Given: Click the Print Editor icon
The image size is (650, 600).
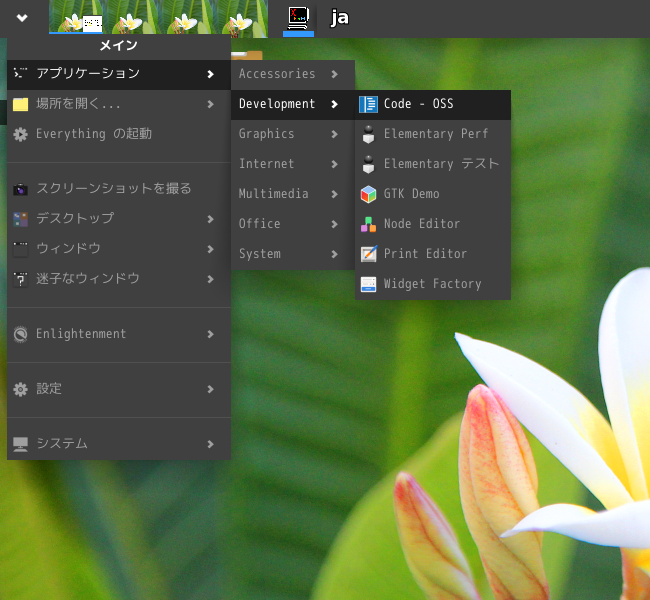Looking at the screenshot, I should point(368,254).
